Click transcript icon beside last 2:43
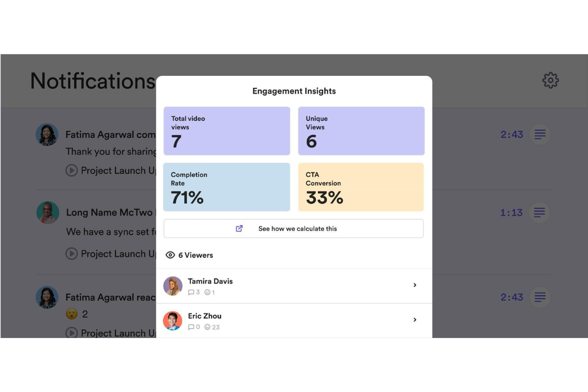588x392 pixels. tap(540, 297)
